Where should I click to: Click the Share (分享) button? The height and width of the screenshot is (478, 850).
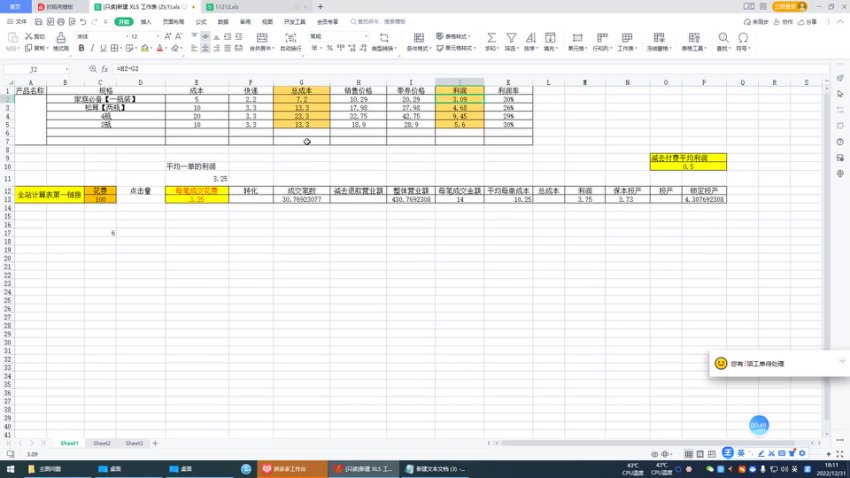[x=807, y=22]
